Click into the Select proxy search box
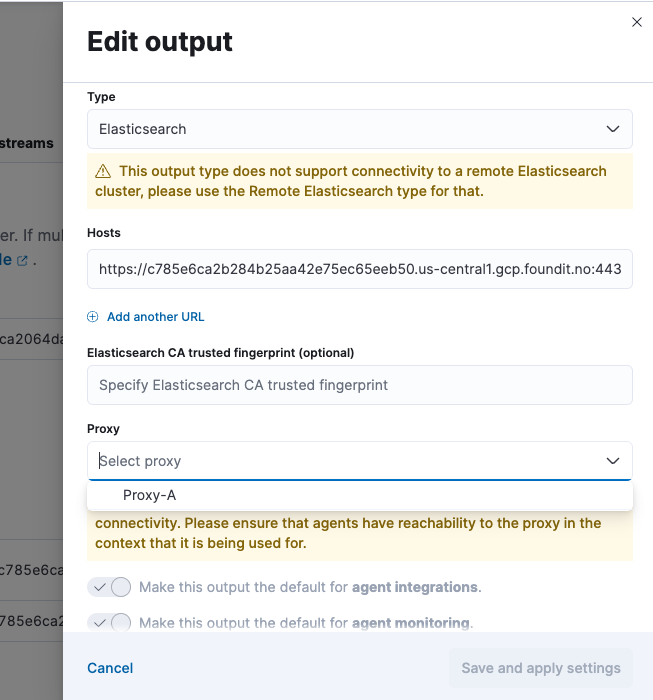The height and width of the screenshot is (700, 653). point(340,461)
